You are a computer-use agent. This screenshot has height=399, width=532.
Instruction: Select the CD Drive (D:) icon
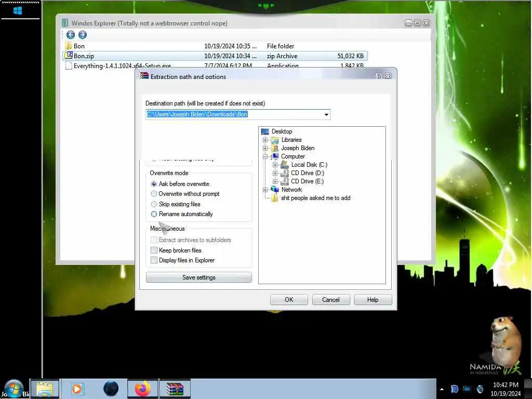point(285,172)
